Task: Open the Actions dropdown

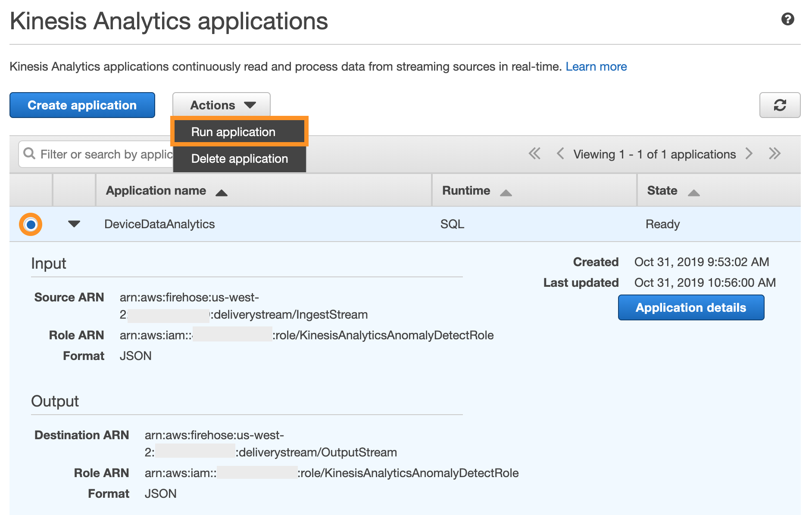Action: tap(222, 105)
